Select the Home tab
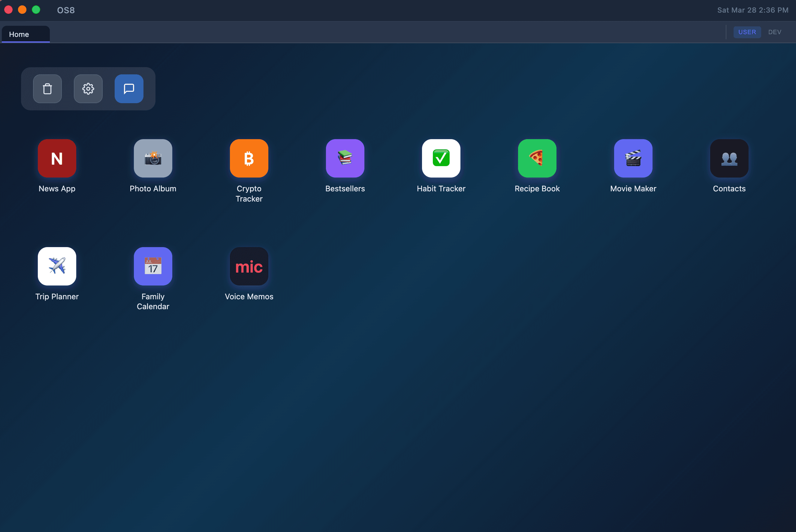This screenshot has width=796, height=532. click(x=19, y=34)
